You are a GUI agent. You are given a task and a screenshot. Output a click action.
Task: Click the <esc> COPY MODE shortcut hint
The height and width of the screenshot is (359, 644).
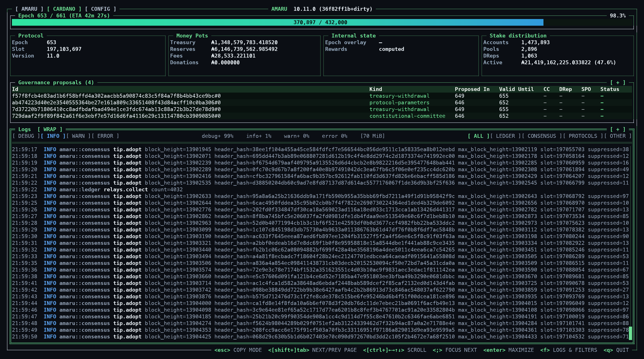[x=238, y=350]
